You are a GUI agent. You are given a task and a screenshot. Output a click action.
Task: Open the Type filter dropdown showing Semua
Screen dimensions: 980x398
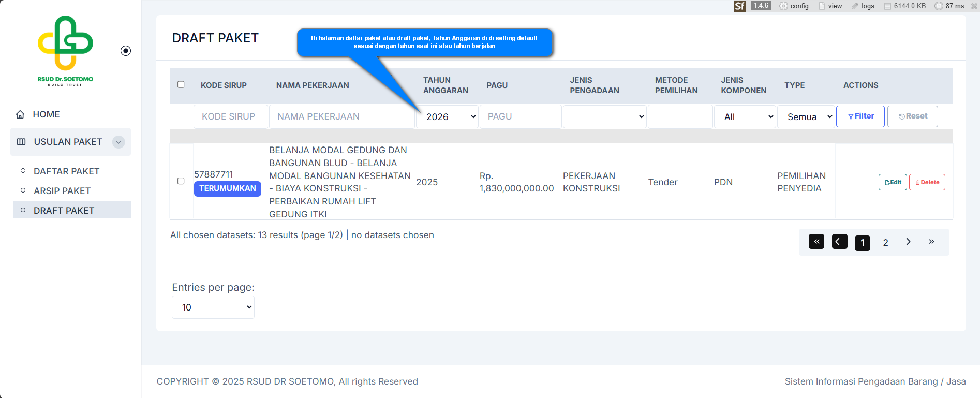click(x=806, y=117)
